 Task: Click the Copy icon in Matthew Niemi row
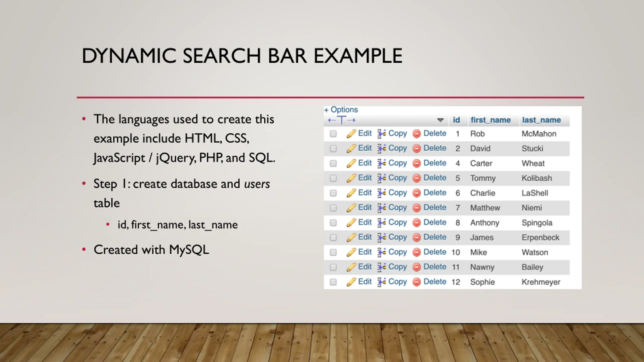(x=382, y=208)
